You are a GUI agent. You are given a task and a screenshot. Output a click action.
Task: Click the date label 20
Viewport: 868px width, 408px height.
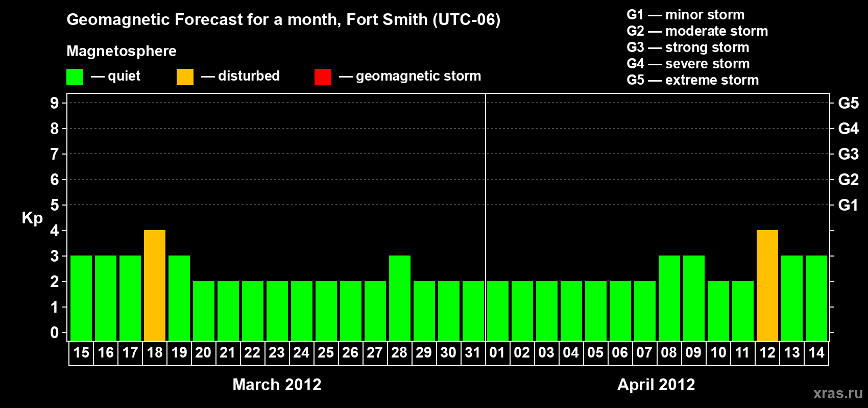pos(204,353)
